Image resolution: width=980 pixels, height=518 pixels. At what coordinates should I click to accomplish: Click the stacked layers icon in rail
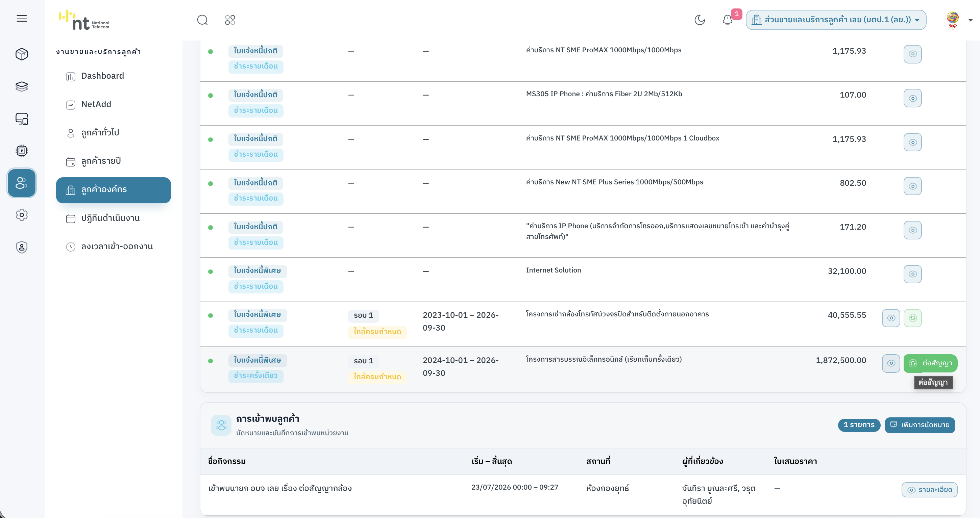22,87
